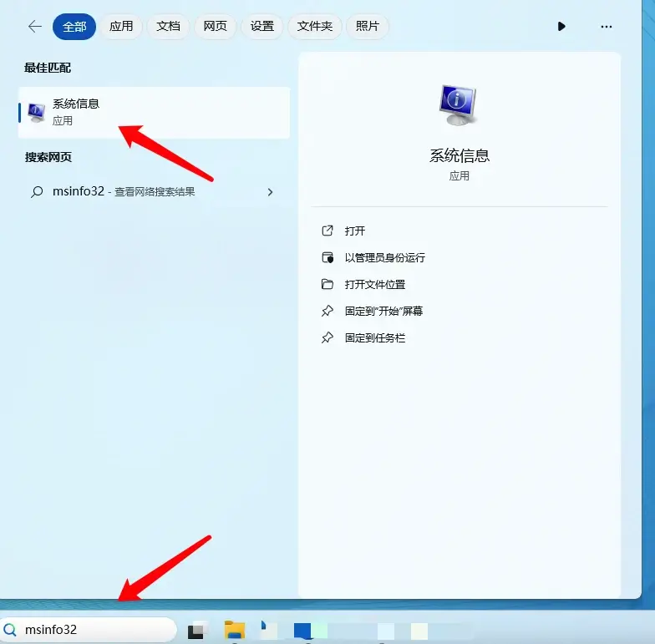Image resolution: width=655 pixels, height=644 pixels.
Task: Open msinfo32 查看网络搜索结果 web result
Action: [154, 192]
